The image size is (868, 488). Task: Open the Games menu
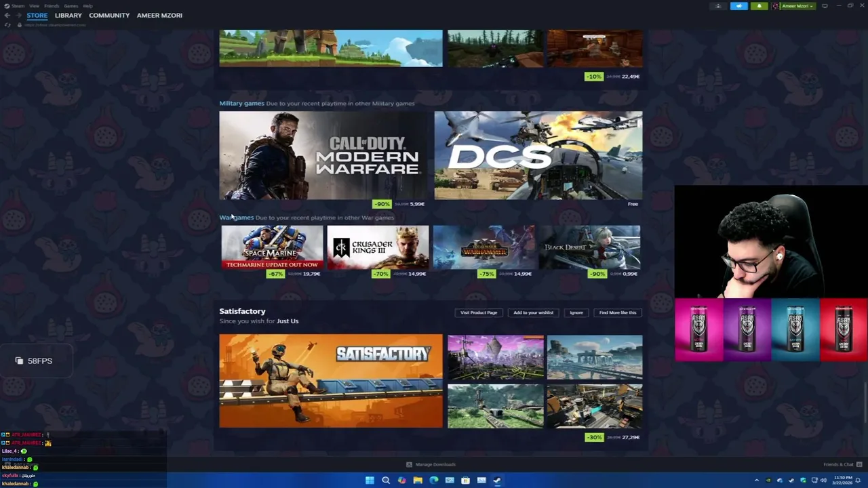coord(71,6)
